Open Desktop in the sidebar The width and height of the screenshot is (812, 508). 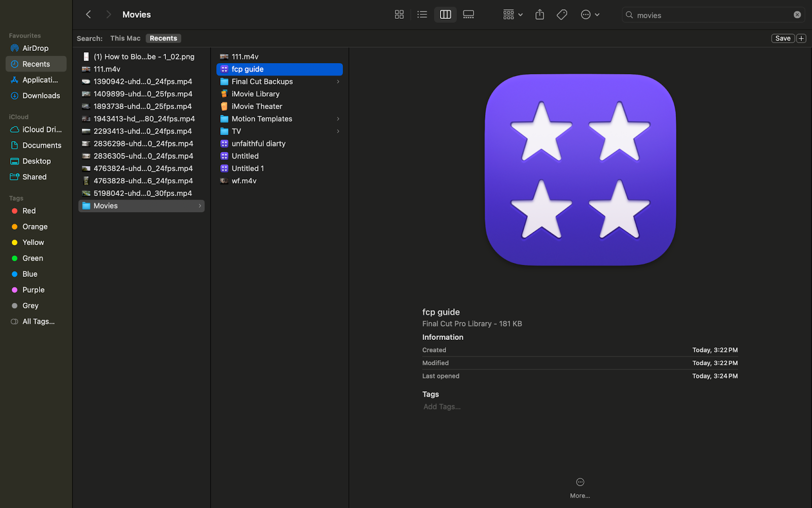36,161
